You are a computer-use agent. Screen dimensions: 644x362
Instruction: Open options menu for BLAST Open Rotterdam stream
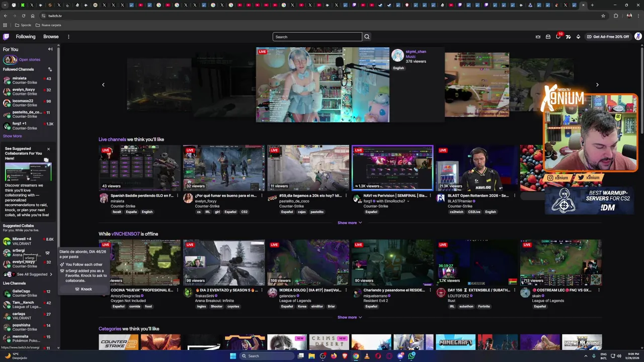pyautogui.click(x=514, y=196)
